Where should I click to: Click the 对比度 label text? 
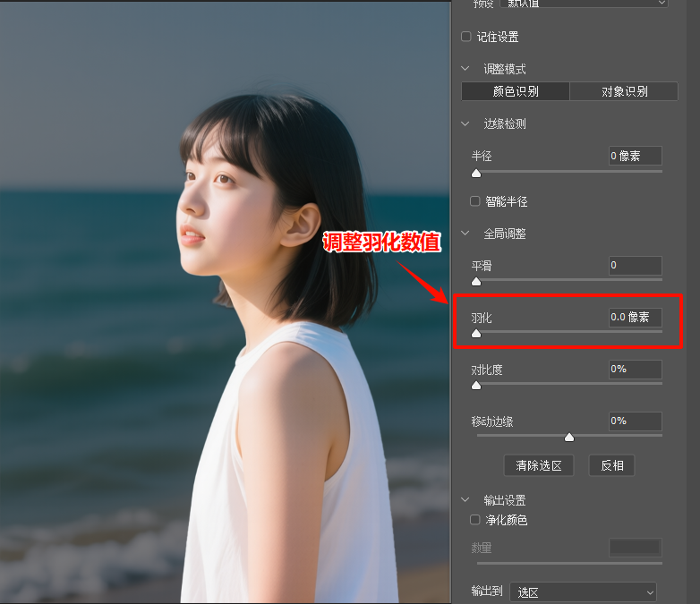click(487, 370)
